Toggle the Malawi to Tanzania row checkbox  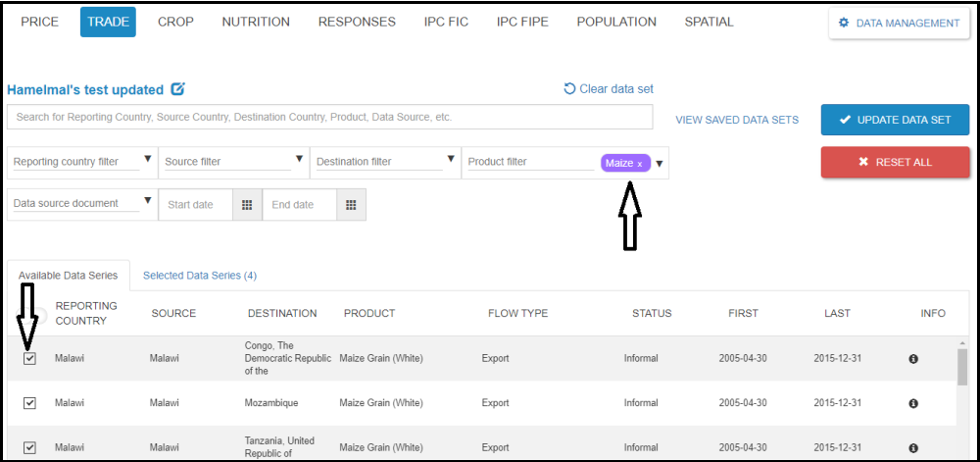[x=29, y=447]
